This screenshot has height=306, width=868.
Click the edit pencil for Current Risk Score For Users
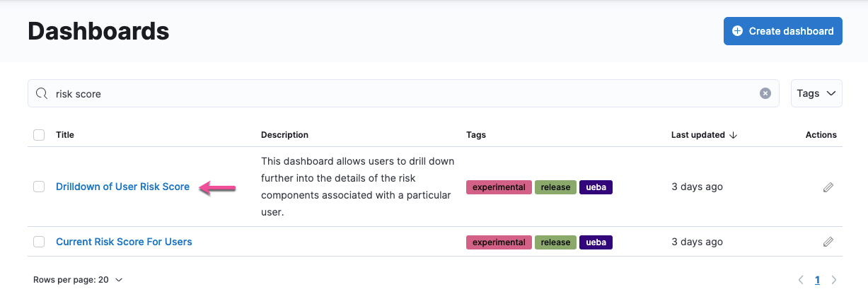point(828,242)
